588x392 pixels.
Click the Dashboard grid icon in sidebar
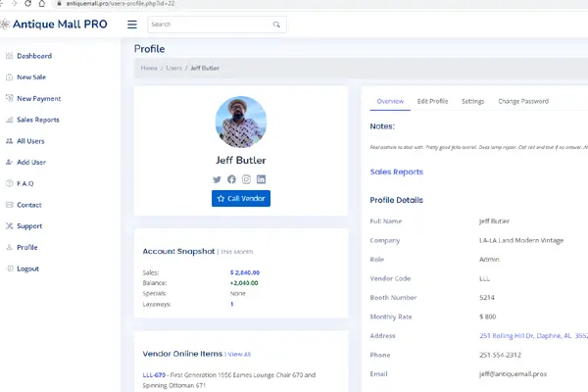10,56
